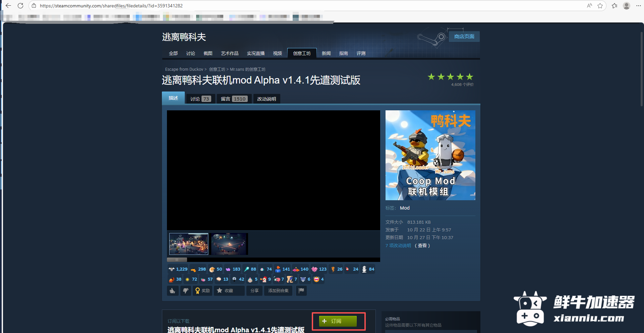View the 7 项改动说明 changelog link

(398, 245)
